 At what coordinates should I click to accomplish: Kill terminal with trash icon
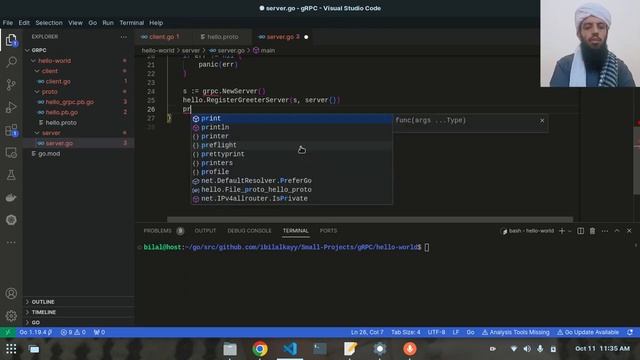pyautogui.click(x=592, y=231)
